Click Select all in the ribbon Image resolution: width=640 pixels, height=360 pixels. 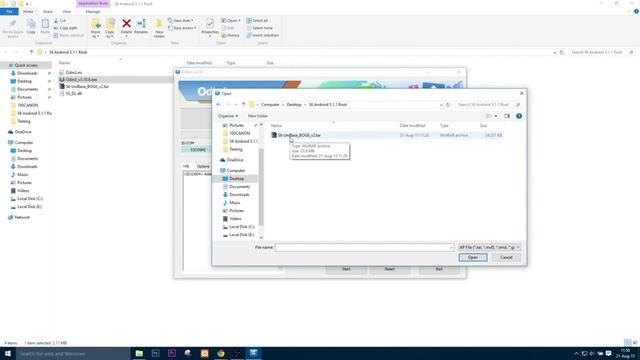pyautogui.click(x=257, y=20)
